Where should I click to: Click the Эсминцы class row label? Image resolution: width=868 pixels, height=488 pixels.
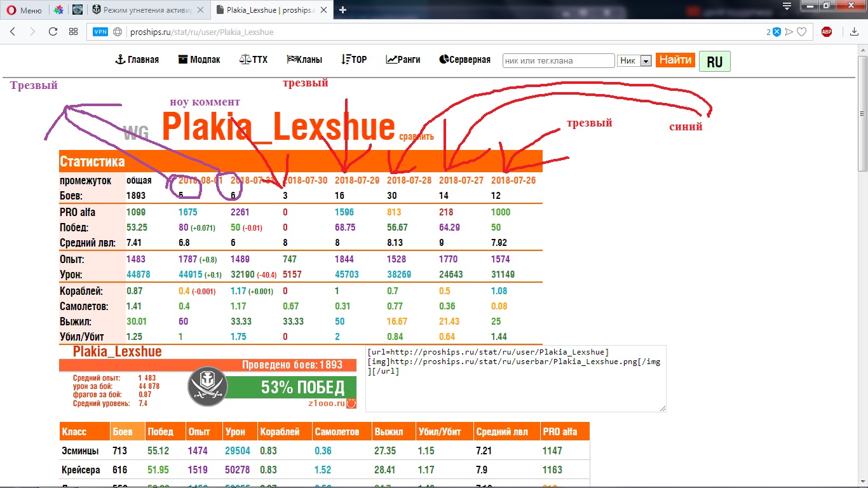pyautogui.click(x=80, y=451)
